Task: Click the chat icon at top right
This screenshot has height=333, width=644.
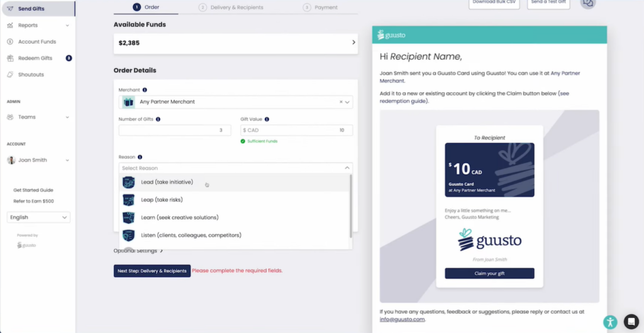Action: 588,3
